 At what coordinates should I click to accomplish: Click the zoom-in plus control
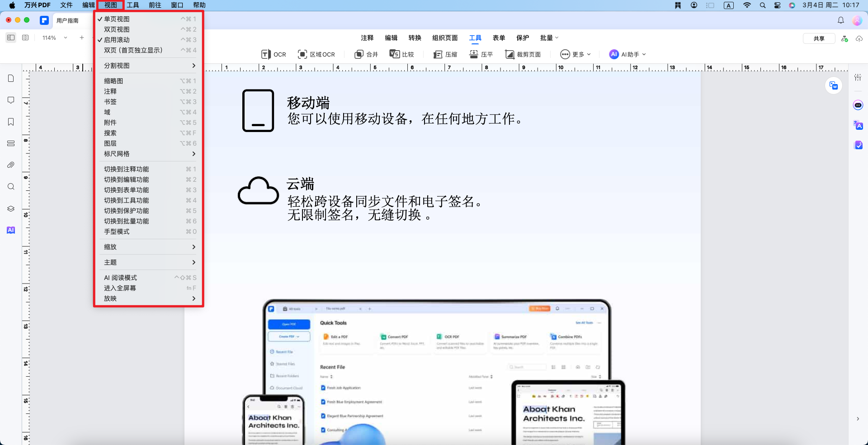(82, 38)
